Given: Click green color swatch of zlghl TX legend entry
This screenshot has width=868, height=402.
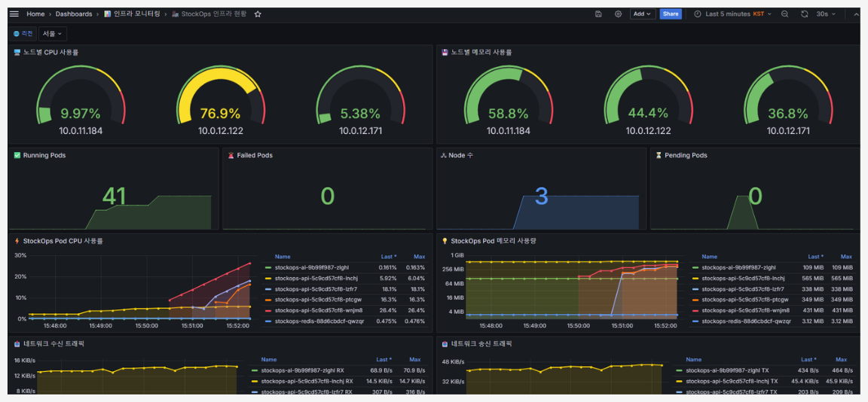Looking at the screenshot, I should click(x=680, y=370).
